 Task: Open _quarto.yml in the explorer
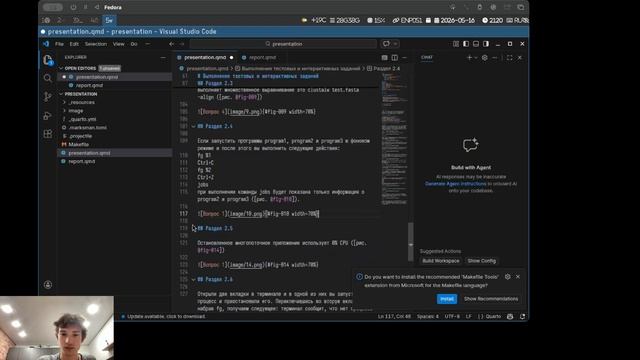[x=82, y=119]
